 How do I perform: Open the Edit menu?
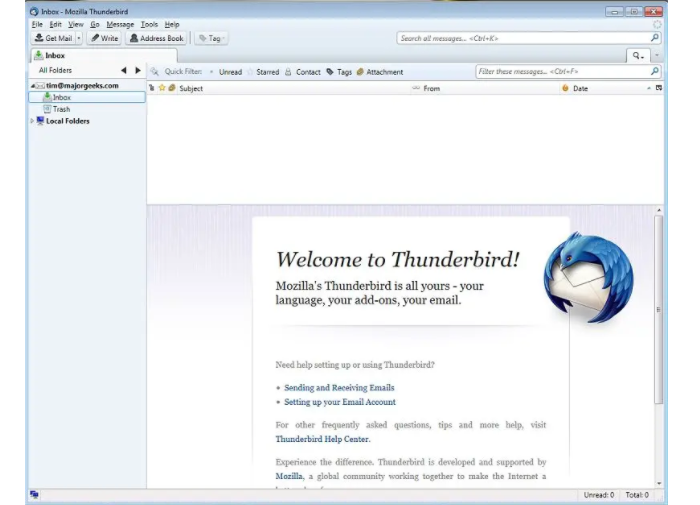coord(55,25)
